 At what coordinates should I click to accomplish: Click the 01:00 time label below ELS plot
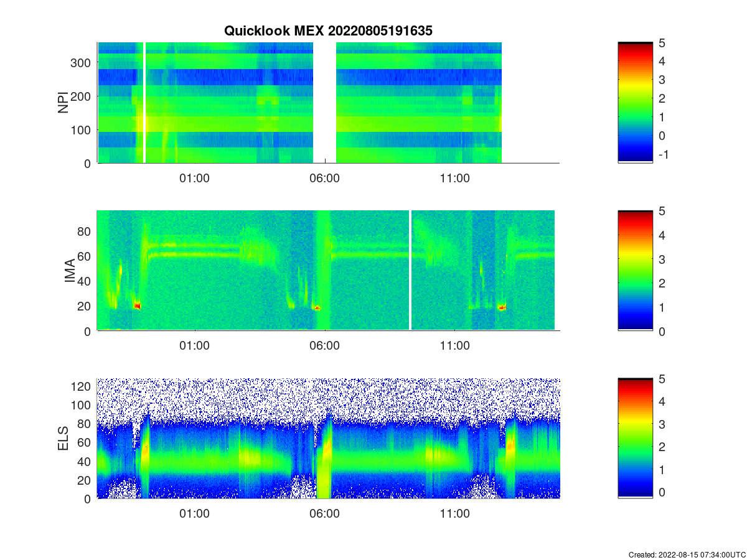point(195,513)
